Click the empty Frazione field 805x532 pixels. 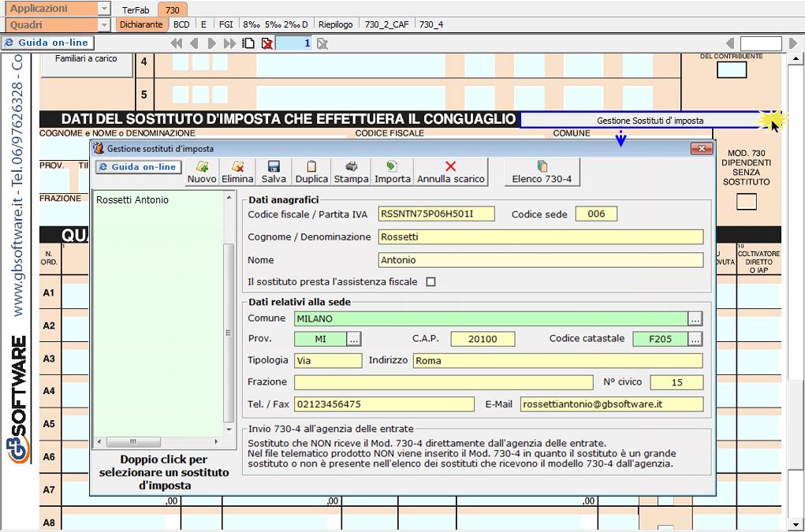[444, 382]
